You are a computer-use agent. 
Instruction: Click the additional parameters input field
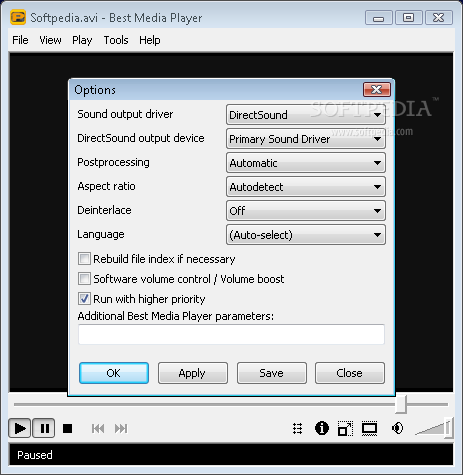[231, 334]
